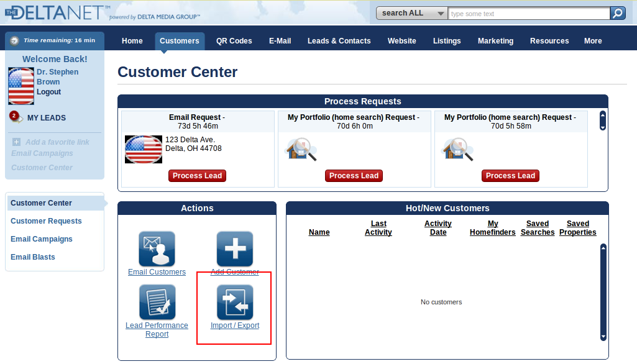Process Lead for the Email Request
Screen dimensions: 637x364
(x=197, y=176)
